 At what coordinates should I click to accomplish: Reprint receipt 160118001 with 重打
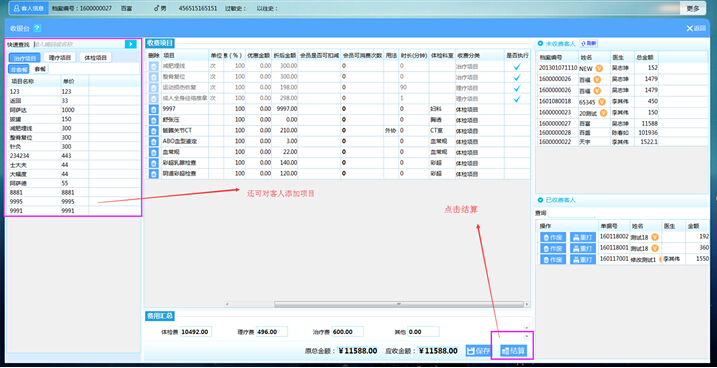[583, 248]
